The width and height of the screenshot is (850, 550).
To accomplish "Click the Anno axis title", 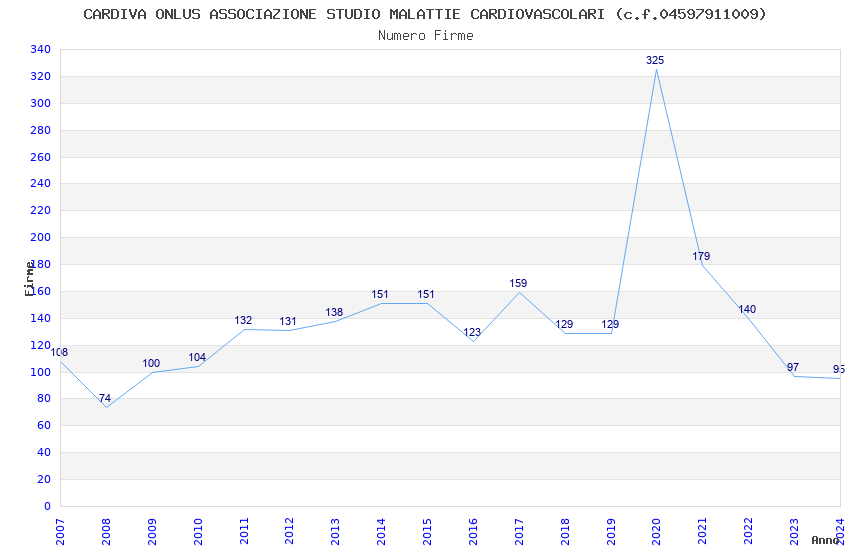I will 825,540.
